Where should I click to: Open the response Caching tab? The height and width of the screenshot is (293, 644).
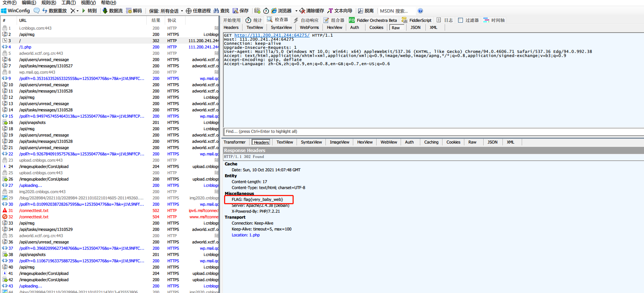coord(431,142)
